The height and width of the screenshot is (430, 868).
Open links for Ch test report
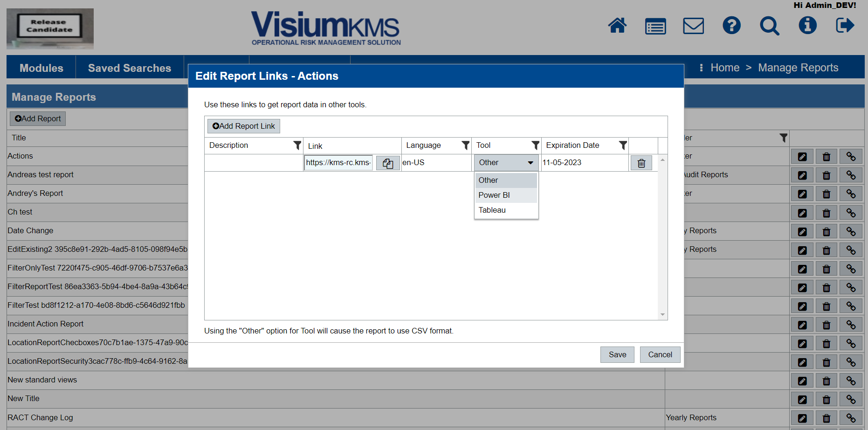851,213
